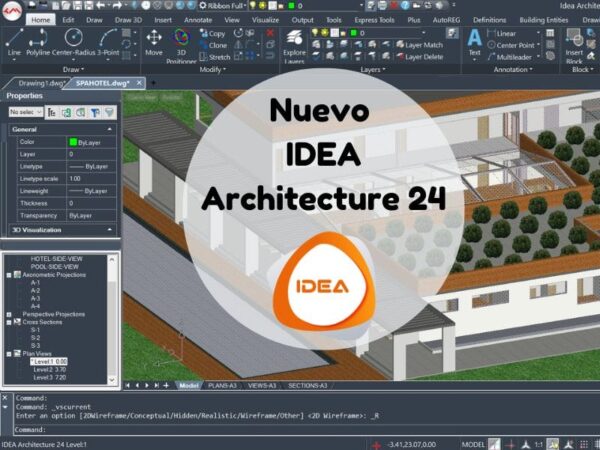Click the Linetype scale value field
Image resolution: width=600 pixels, height=450 pixels.
click(91, 179)
